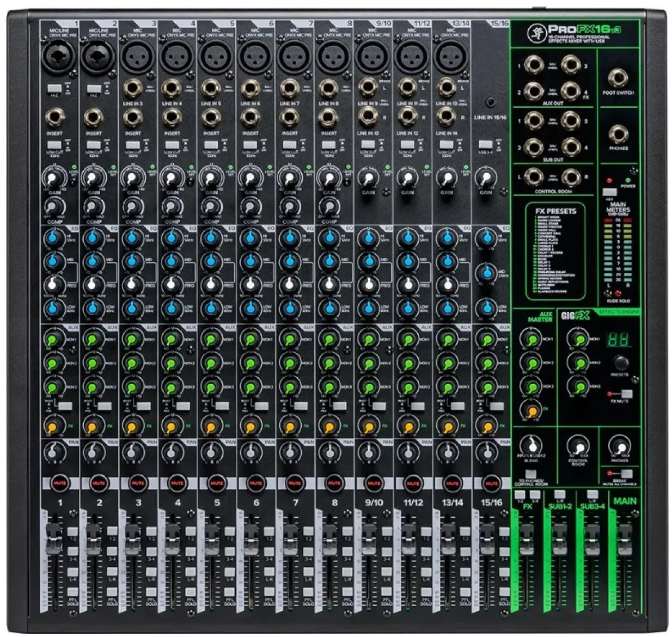Click the FX Presets list panel
Viewport: 672px width, 637px height.
coord(555,252)
